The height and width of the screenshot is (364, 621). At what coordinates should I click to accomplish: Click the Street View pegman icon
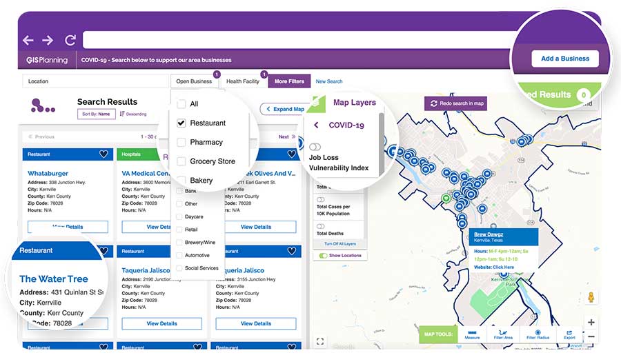[x=591, y=297]
